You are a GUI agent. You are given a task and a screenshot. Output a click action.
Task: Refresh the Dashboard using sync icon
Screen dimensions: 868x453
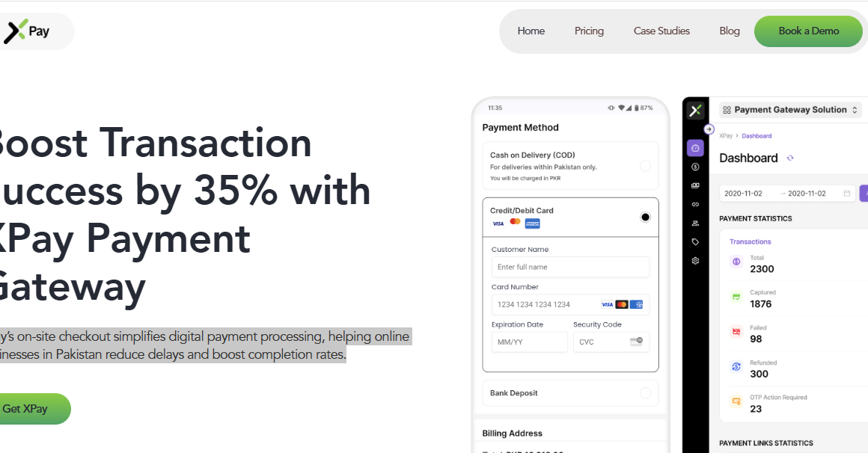pyautogui.click(x=790, y=158)
